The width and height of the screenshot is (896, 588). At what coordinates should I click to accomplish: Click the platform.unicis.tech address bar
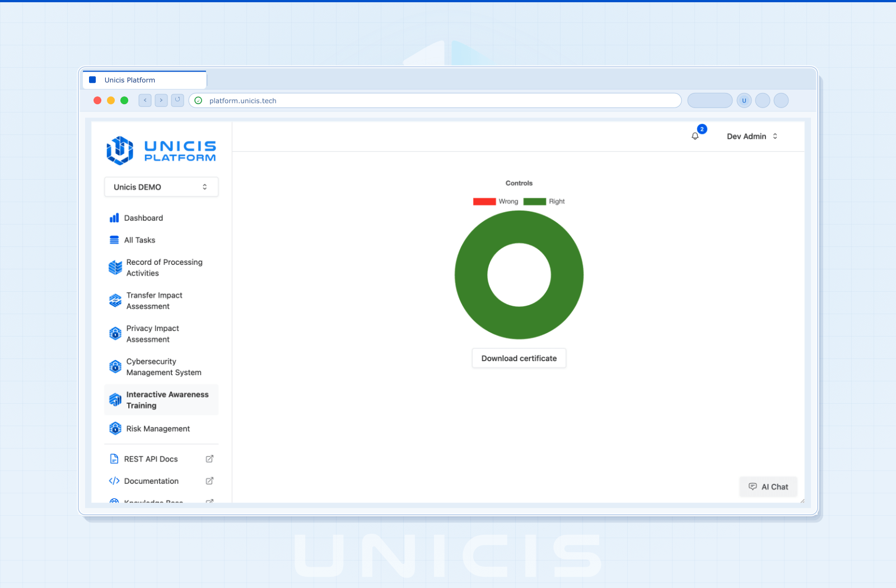435,100
